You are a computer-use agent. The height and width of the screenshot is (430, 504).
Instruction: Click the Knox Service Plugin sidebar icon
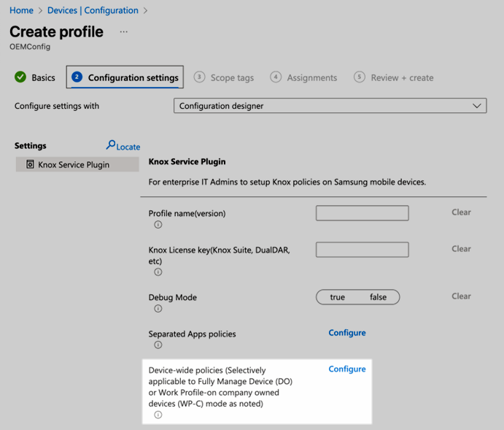click(x=30, y=164)
